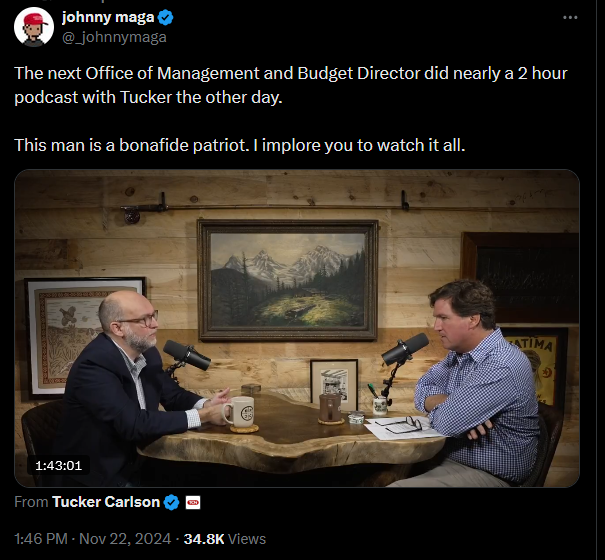This screenshot has height=560, width=605.
Task: Click the mountain painting in the video
Action: pos(288,280)
